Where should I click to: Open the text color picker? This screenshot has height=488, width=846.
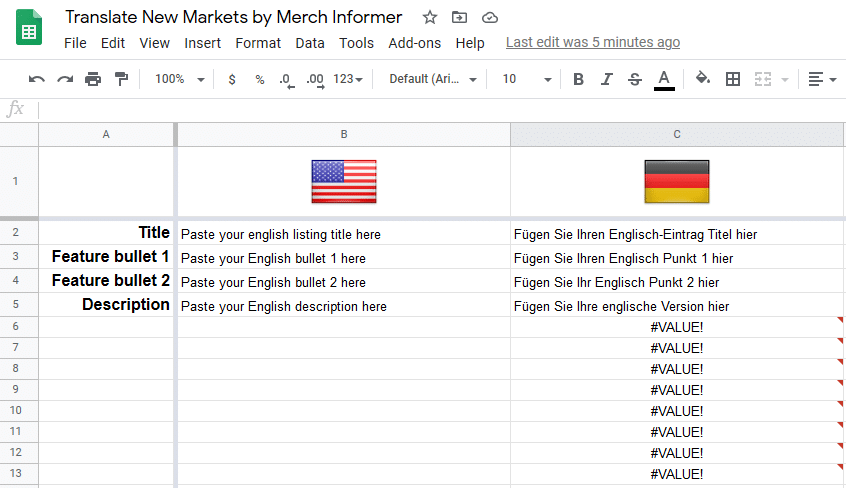[664, 80]
